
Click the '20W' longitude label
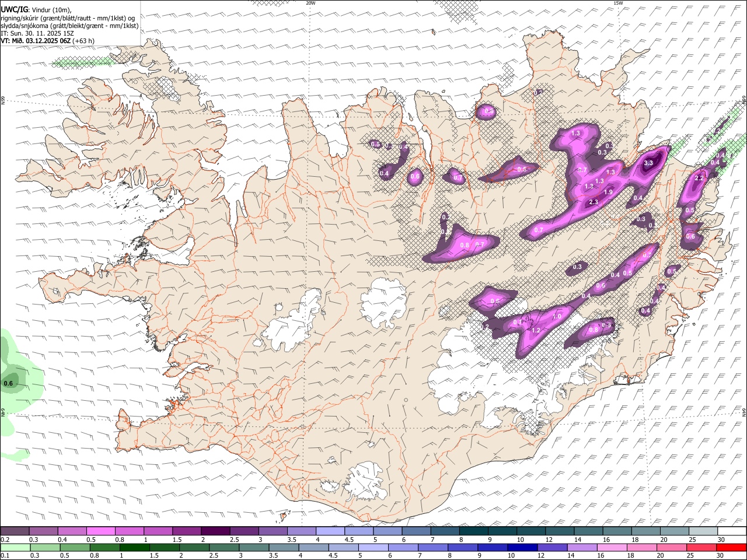pyautogui.click(x=310, y=3)
